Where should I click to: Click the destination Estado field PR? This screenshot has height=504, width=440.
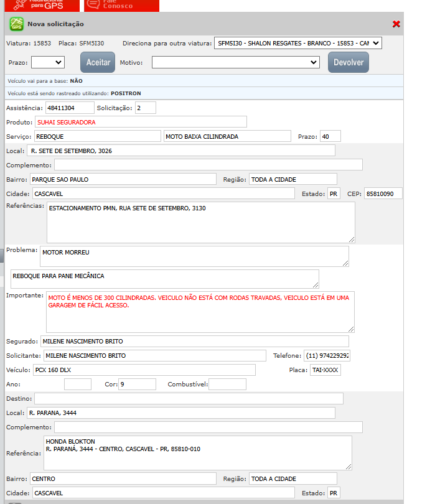334,493
